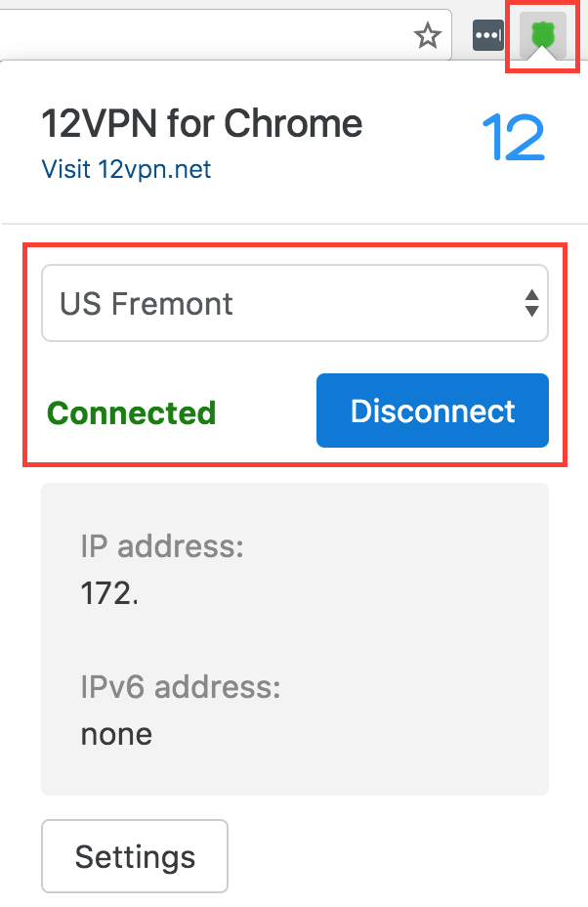Open the US Fremont server dropdown
The image size is (588, 907).
point(294,303)
